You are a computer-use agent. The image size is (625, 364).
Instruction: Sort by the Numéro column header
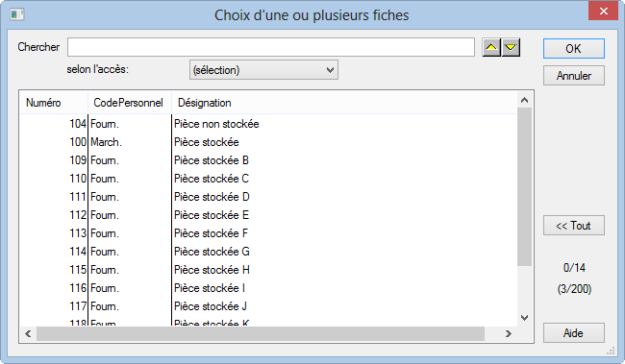pyautogui.click(x=54, y=103)
